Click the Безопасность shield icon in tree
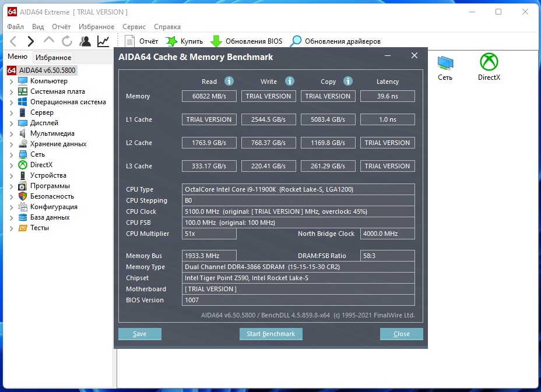 click(22, 196)
